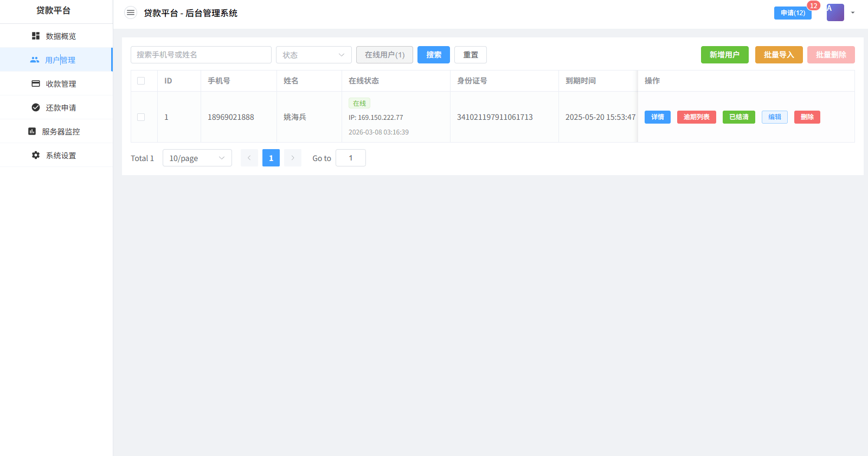The width and height of the screenshot is (868, 456).
Task: Open 还款申请 in the sidebar
Action: pos(61,107)
